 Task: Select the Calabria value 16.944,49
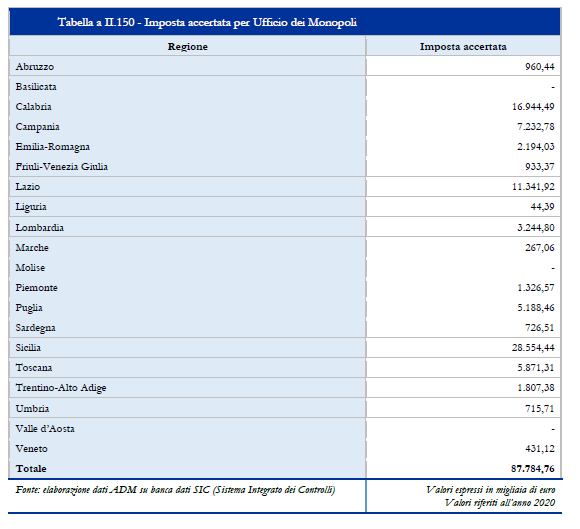(533, 107)
